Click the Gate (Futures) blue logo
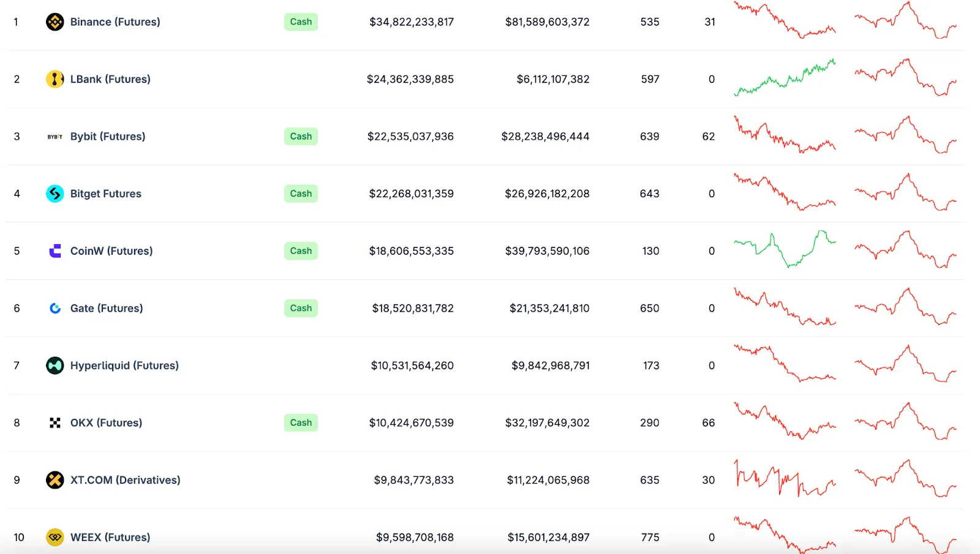 click(55, 309)
